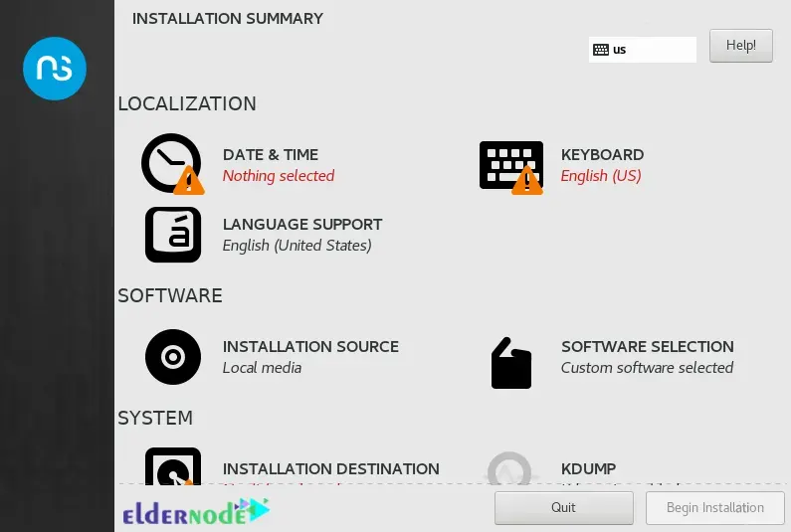Image resolution: width=791 pixels, height=532 pixels.
Task: Click the Begin Installation button
Action: point(714,508)
